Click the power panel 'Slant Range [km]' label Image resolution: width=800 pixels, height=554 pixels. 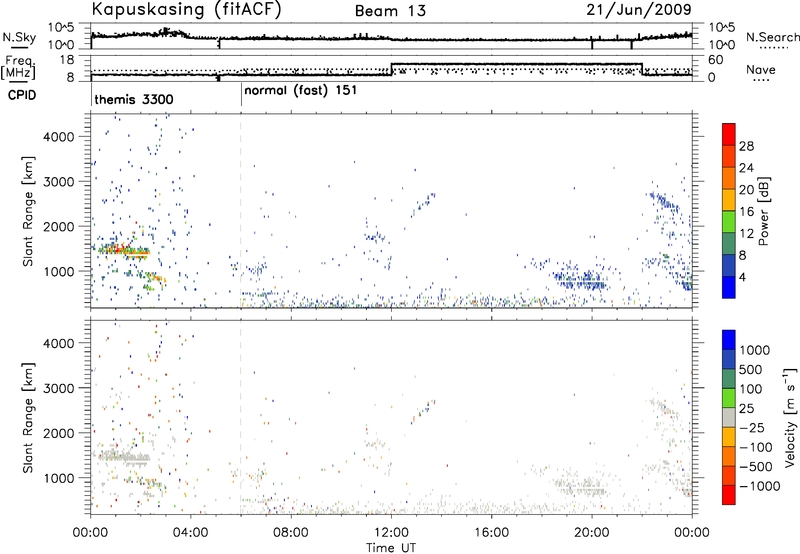28,211
